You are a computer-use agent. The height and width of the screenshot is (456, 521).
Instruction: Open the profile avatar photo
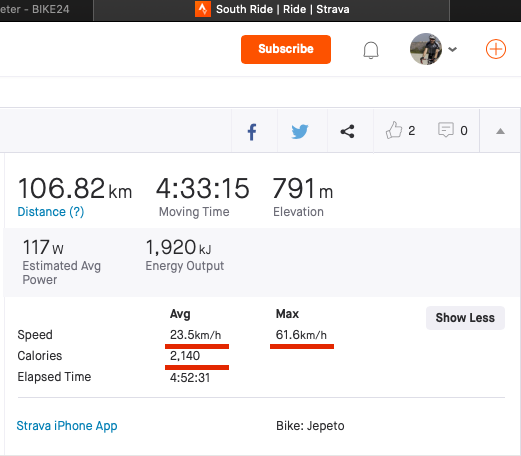tap(426, 49)
